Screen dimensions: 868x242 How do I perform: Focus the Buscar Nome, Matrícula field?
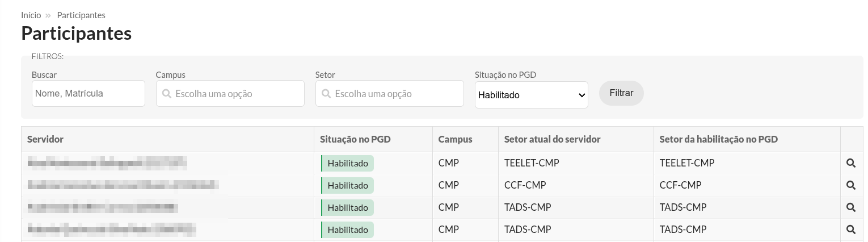pos(89,93)
